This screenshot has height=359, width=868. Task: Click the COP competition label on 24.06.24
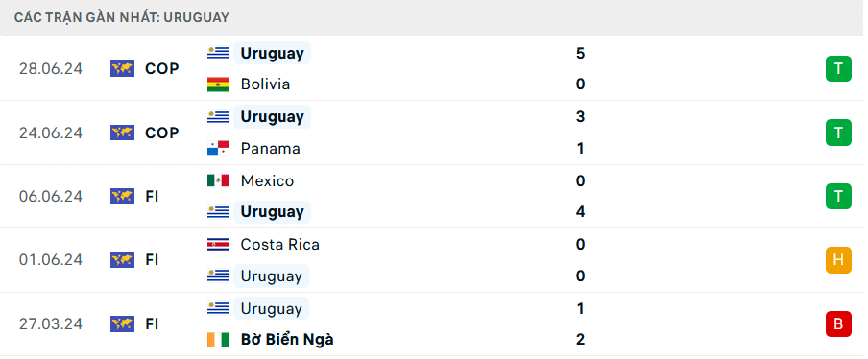tap(161, 132)
